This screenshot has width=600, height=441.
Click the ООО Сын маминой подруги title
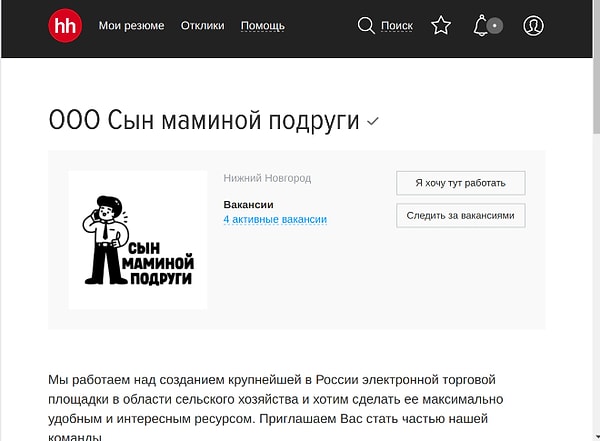(204, 120)
